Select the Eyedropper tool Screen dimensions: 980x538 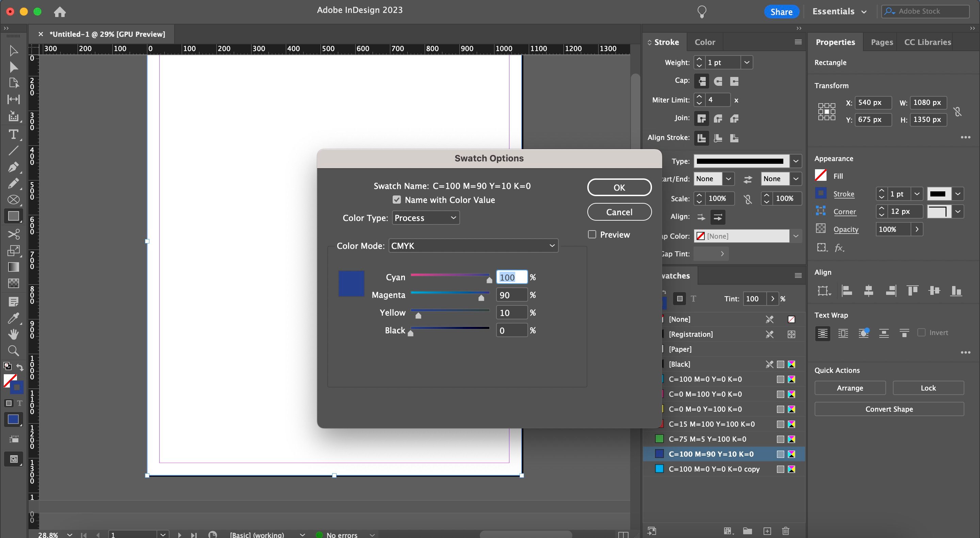14,318
